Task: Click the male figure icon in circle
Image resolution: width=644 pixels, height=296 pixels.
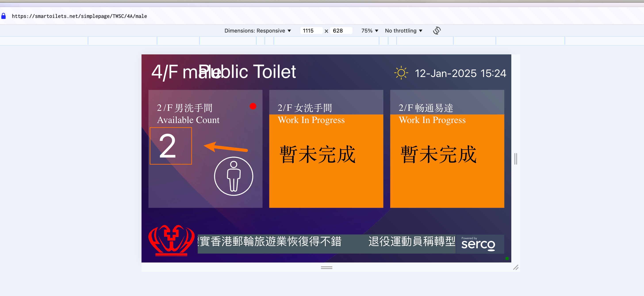Action: [x=234, y=176]
